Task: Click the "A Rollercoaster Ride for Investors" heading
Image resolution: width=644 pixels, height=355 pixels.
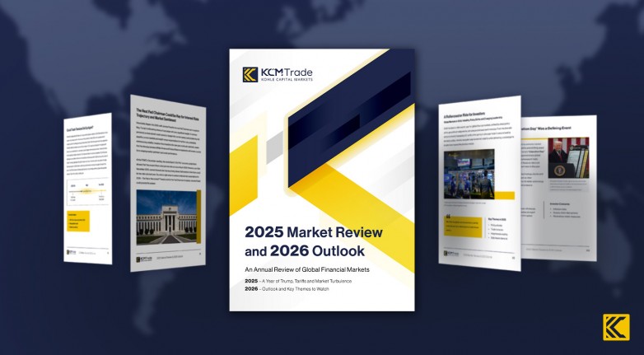Action: click(464, 114)
